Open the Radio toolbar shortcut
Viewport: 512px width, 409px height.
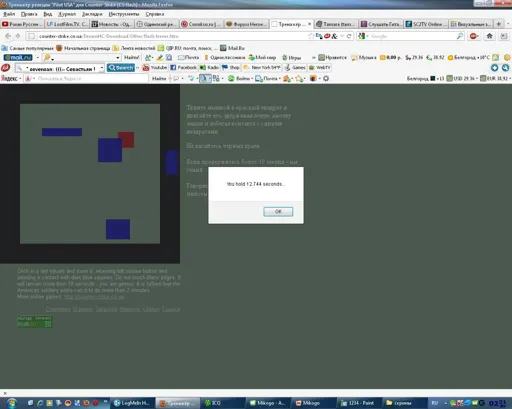[x=209, y=68]
